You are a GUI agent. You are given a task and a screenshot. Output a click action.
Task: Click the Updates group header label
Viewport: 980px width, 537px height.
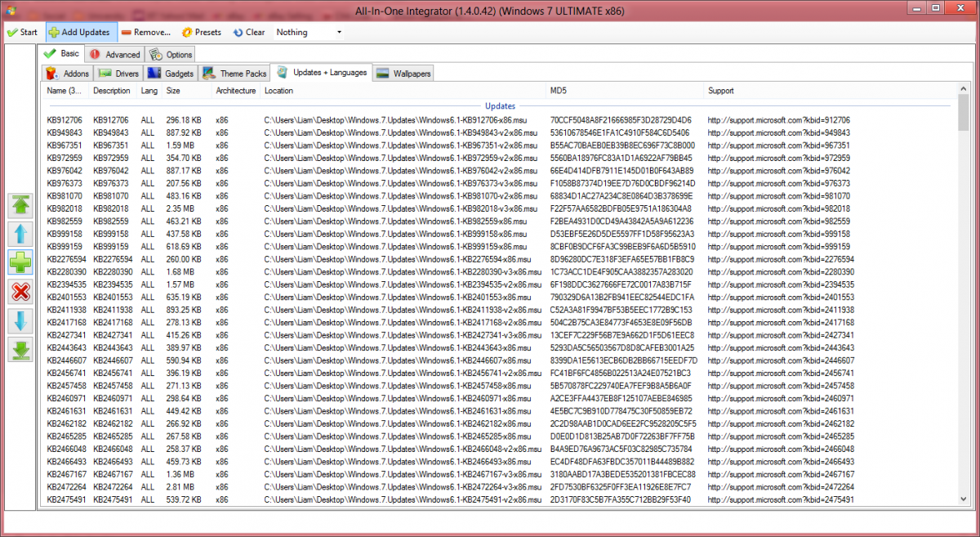click(x=501, y=106)
